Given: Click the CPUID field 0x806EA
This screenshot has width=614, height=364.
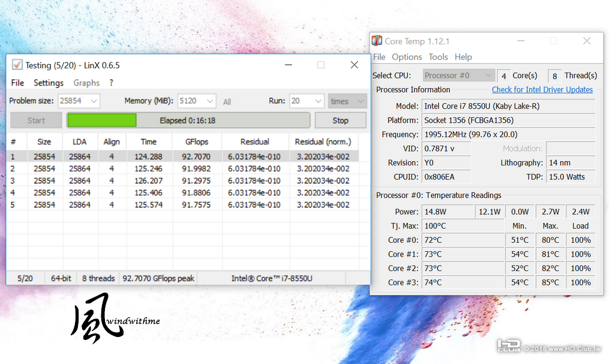Looking at the screenshot, I should (446, 177).
